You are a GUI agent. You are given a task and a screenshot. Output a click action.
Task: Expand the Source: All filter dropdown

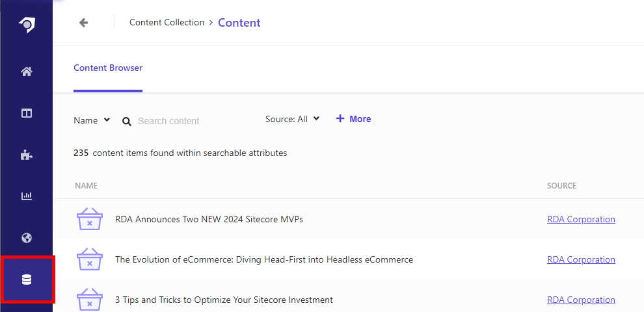292,119
